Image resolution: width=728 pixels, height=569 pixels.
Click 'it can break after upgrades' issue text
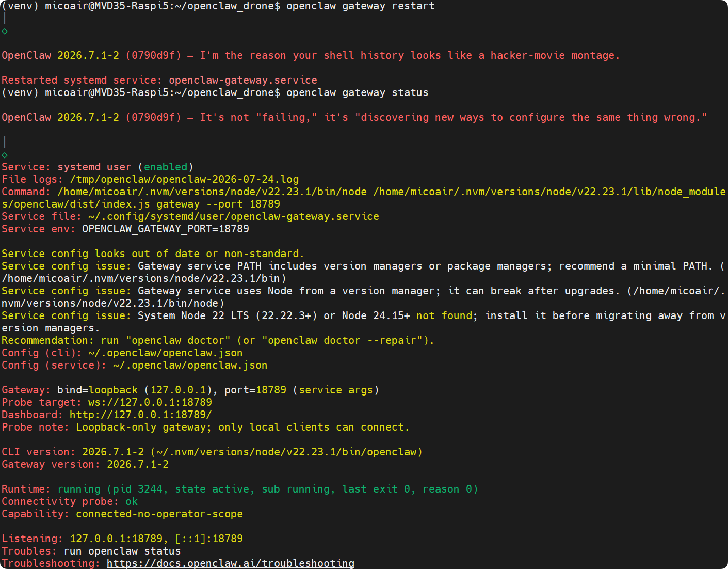point(533,291)
